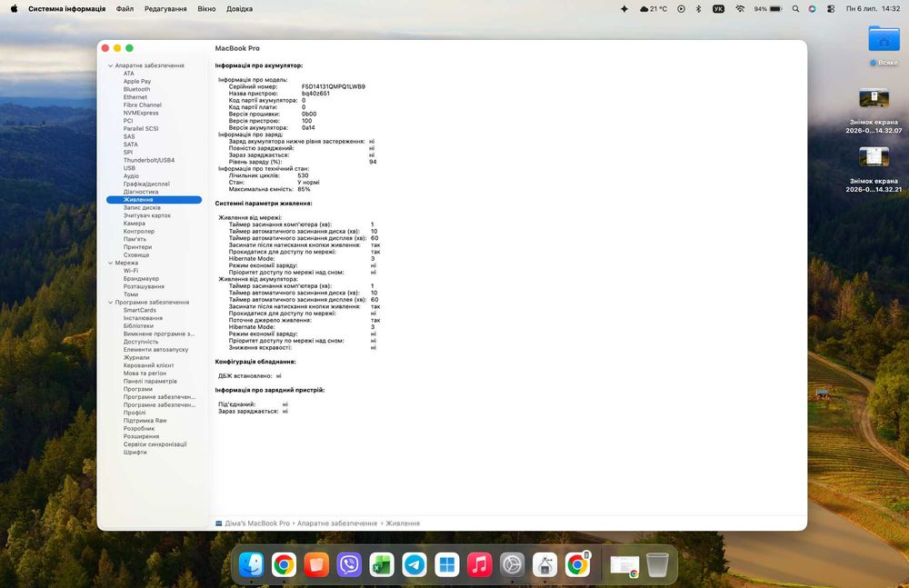
Task: Open the Довідка menu
Action: 239,9
